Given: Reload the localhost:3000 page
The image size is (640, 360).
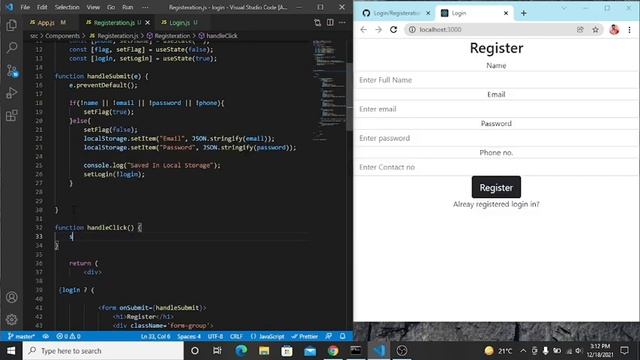Looking at the screenshot, I should point(393,29).
